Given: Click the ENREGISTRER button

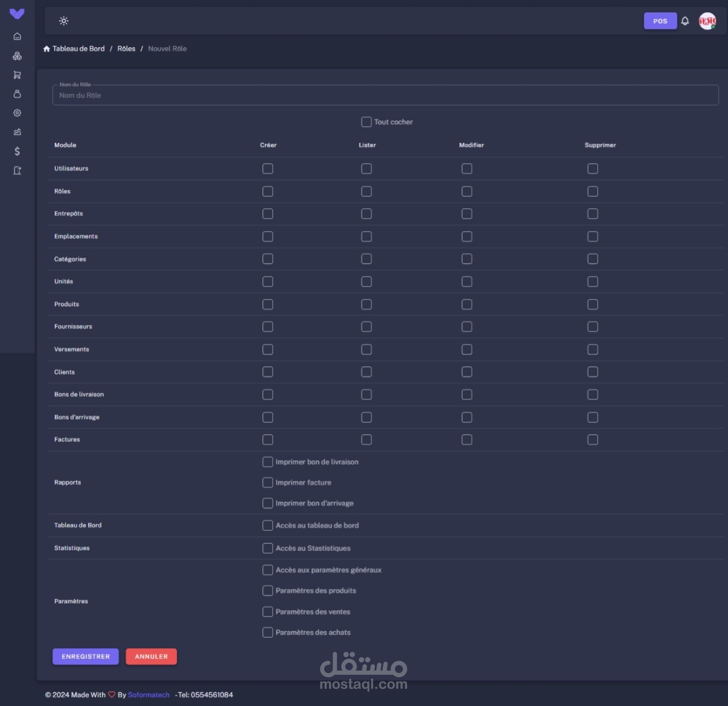Looking at the screenshot, I should pyautogui.click(x=85, y=656).
